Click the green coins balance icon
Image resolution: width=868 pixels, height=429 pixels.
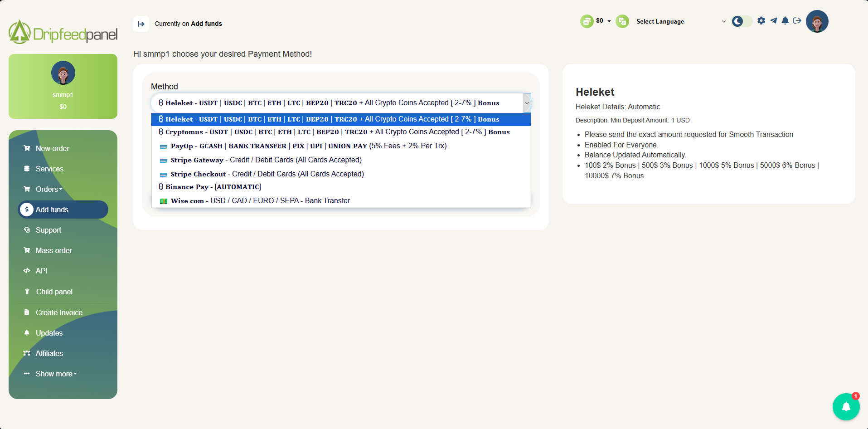point(587,21)
